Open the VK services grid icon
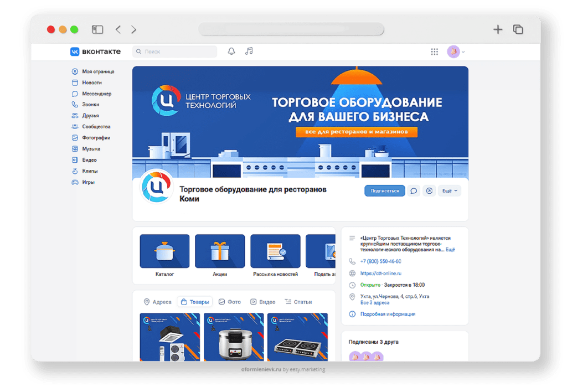This screenshot has width=567, height=392. (435, 51)
